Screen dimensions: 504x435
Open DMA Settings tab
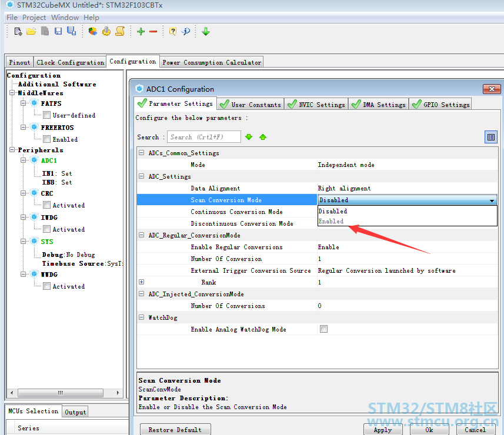pos(378,105)
